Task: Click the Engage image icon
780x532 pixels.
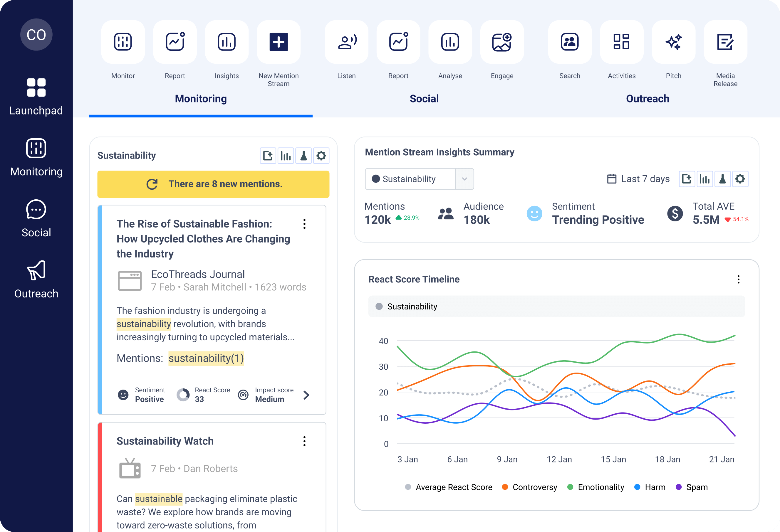Action: point(502,42)
